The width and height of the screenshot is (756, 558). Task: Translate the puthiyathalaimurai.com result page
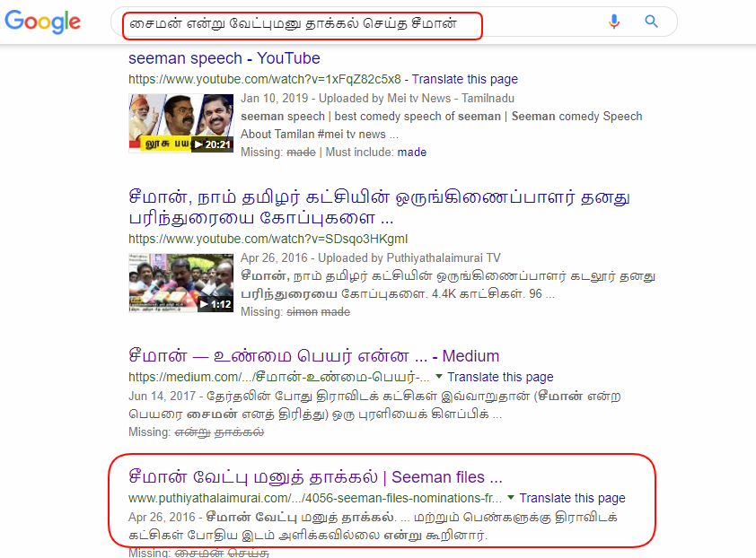572,498
